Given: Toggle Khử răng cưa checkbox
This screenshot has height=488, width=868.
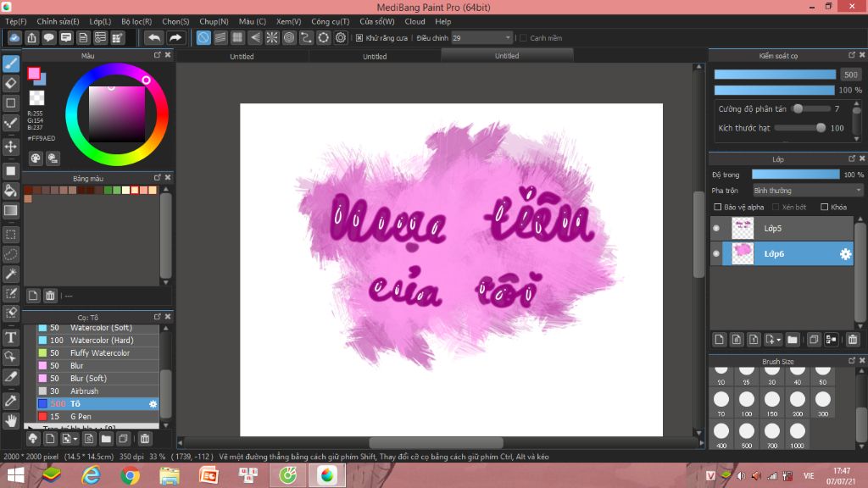Looking at the screenshot, I should click(x=359, y=37).
